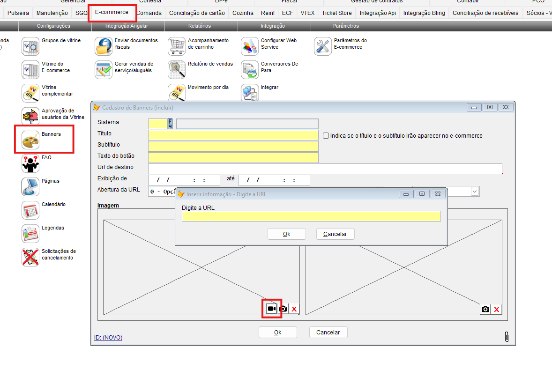
Task: Open the Manutenção tab
Action: click(x=52, y=13)
